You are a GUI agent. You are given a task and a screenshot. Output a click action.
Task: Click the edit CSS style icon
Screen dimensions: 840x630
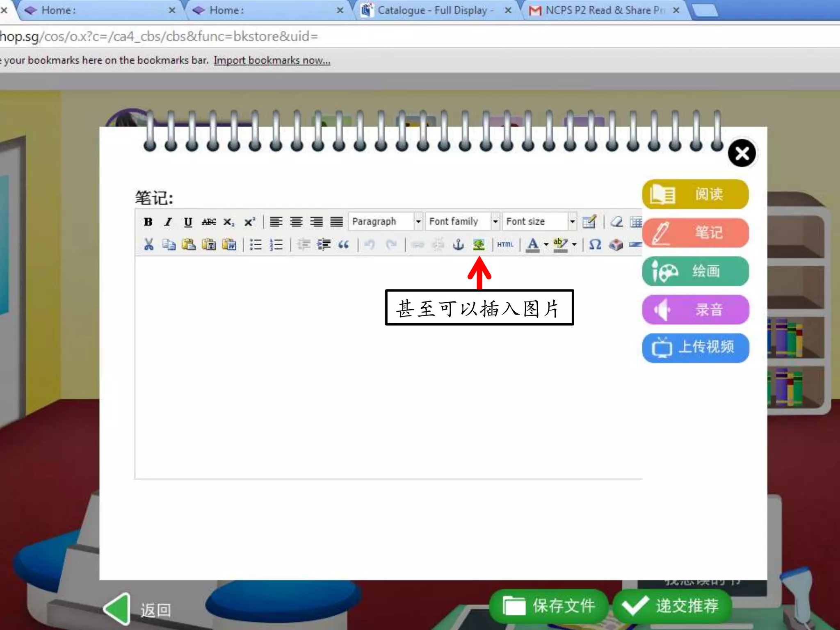(589, 222)
